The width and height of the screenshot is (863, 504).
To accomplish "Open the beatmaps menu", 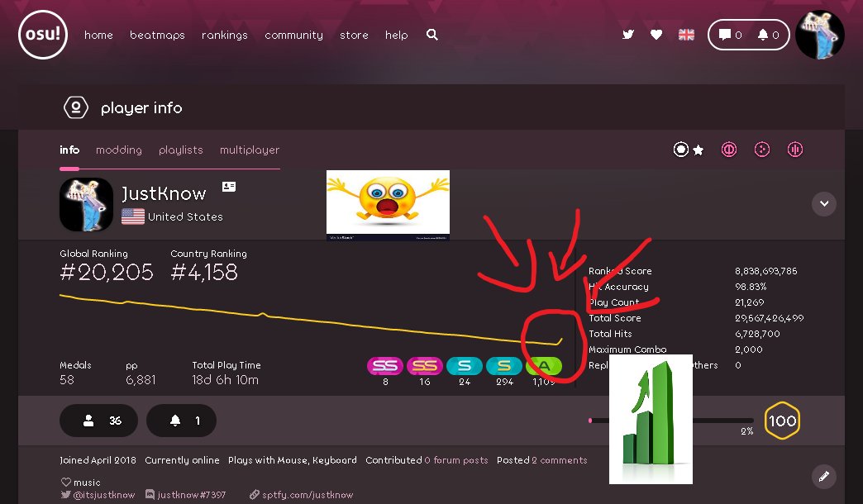I will pyautogui.click(x=157, y=35).
